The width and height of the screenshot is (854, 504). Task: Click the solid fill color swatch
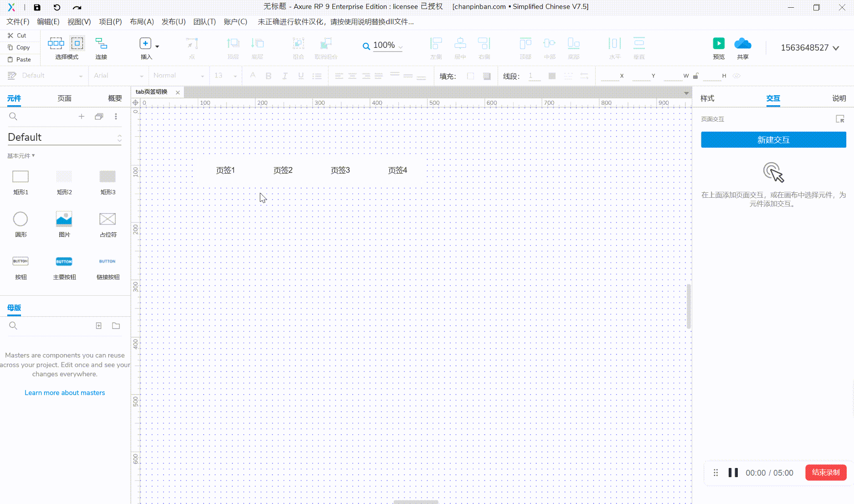coord(487,76)
